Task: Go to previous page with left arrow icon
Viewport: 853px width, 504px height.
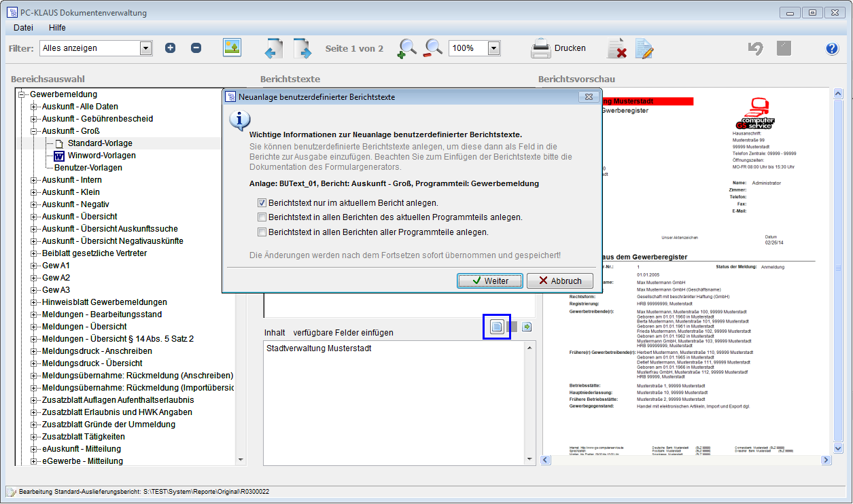Action: pyautogui.click(x=273, y=48)
